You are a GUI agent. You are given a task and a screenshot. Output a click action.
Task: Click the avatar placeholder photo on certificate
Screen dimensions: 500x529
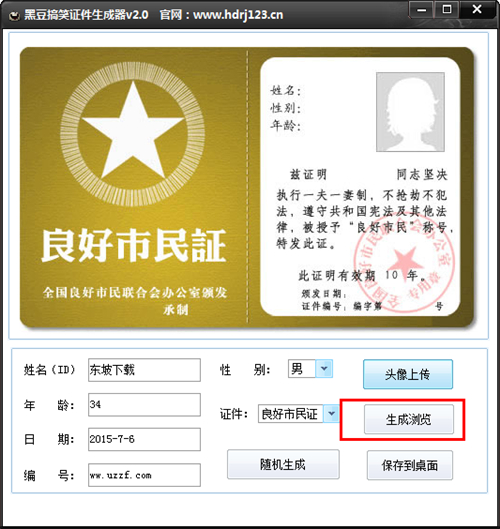tap(410, 112)
